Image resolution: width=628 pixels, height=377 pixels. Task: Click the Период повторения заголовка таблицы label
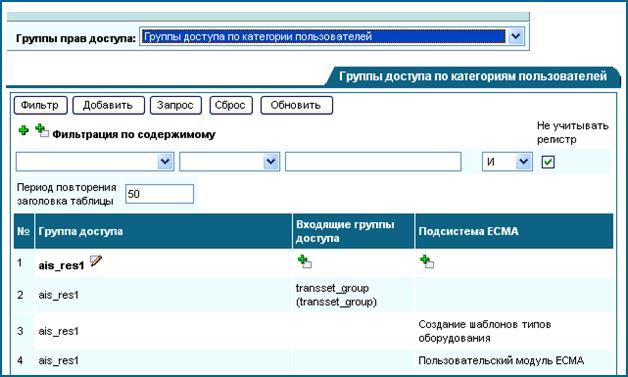(x=66, y=194)
